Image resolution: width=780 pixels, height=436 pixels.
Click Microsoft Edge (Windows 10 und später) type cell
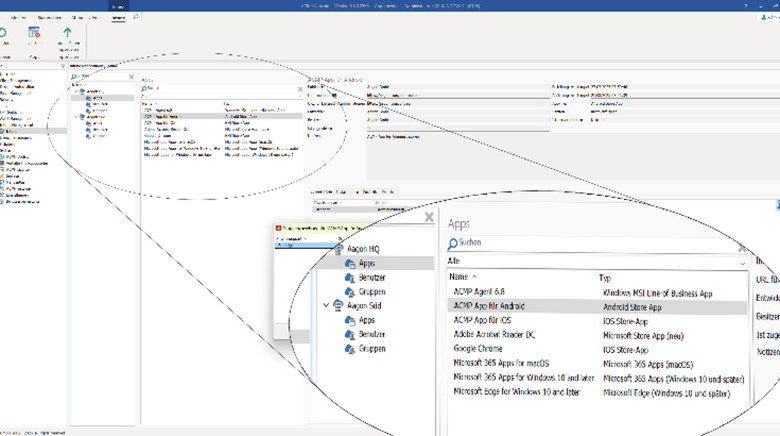click(667, 393)
